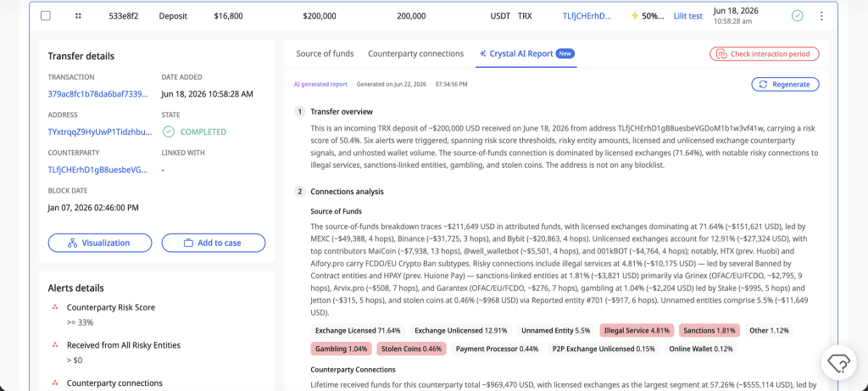Open the Lilit test link
Viewport: 868px width, 391px height.
(x=688, y=16)
